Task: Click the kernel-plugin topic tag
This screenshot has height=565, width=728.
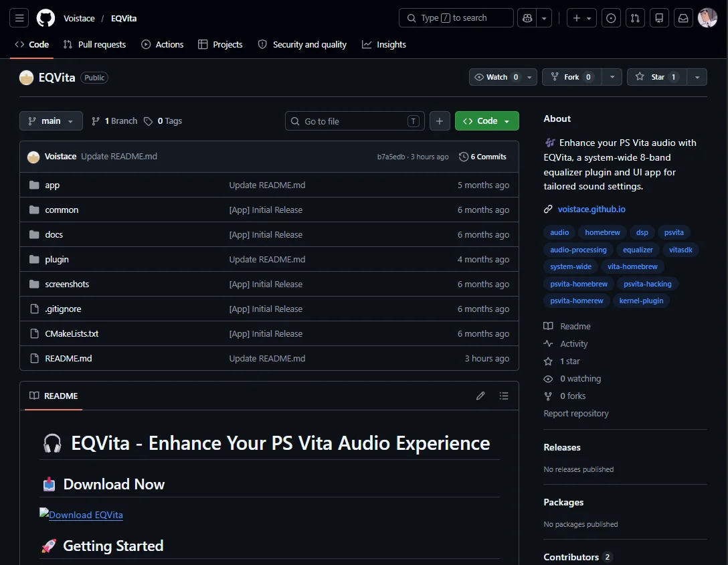Action: (641, 301)
